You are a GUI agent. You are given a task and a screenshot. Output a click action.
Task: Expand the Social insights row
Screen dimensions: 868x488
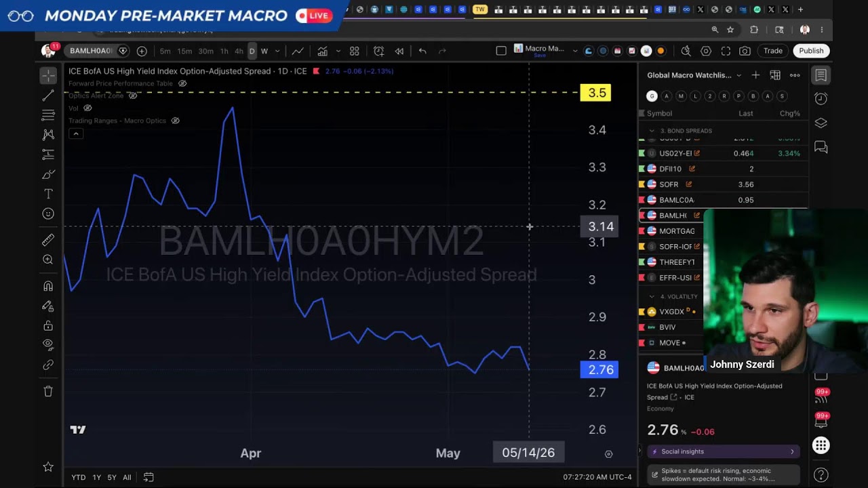[x=723, y=451]
